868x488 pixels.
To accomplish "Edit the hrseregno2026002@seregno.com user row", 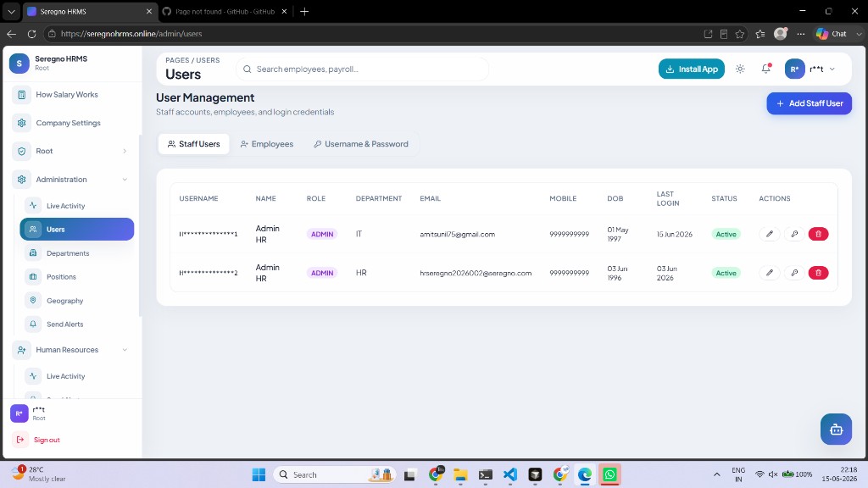I will (770, 273).
